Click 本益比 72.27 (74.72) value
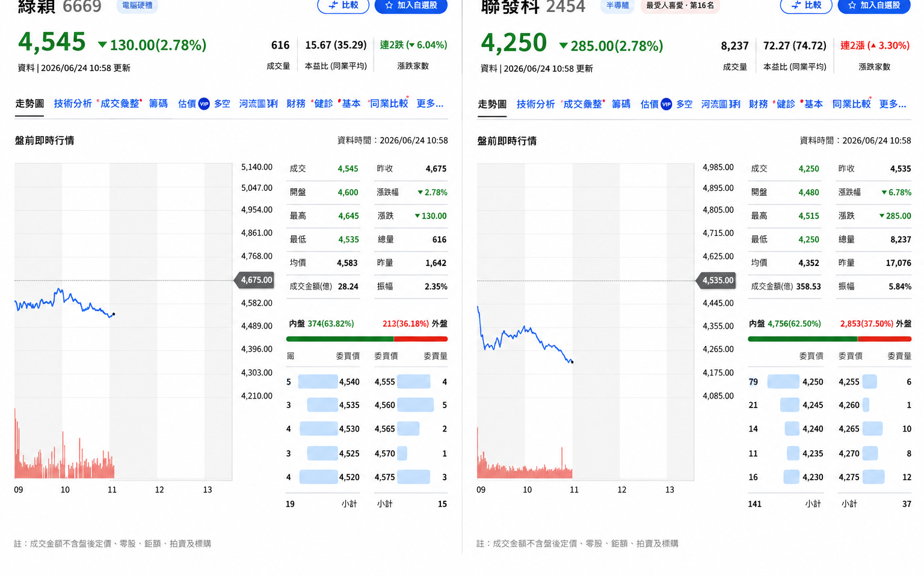The height and width of the screenshot is (576, 924). (x=795, y=46)
